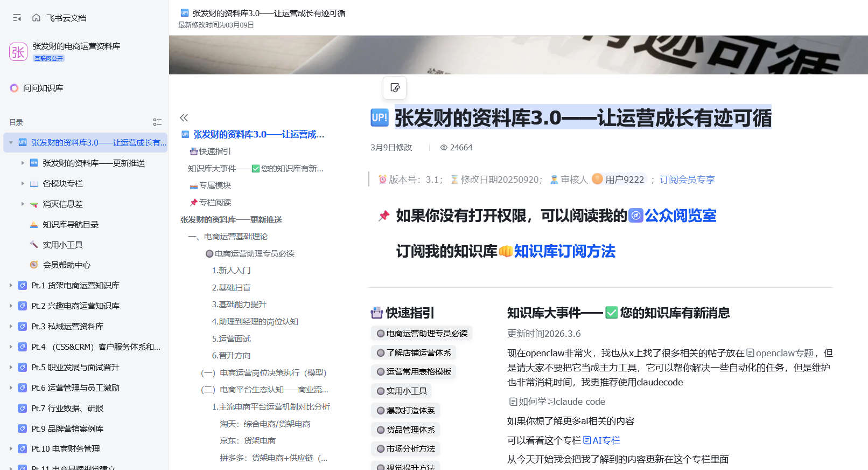Screen dimensions: 868x470
Task: Collapse document outline with double chevron
Action: coord(184,118)
